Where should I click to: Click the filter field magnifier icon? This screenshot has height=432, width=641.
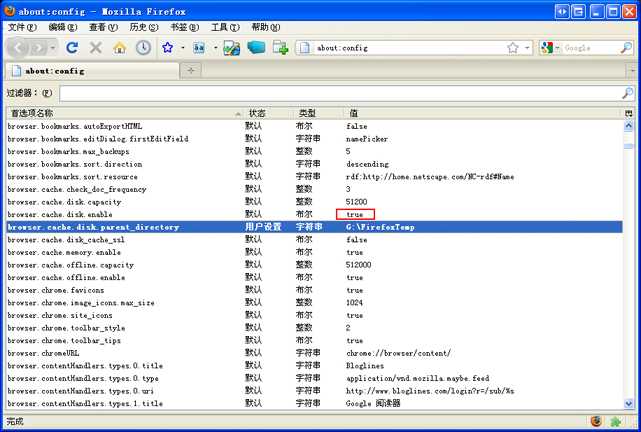pyautogui.click(x=627, y=93)
